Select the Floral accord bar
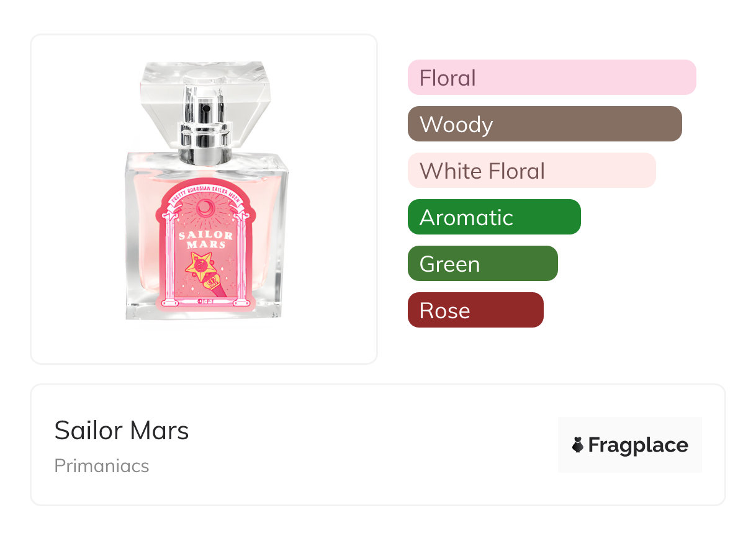Image resolution: width=756 pixels, height=536 pixels. coord(551,78)
